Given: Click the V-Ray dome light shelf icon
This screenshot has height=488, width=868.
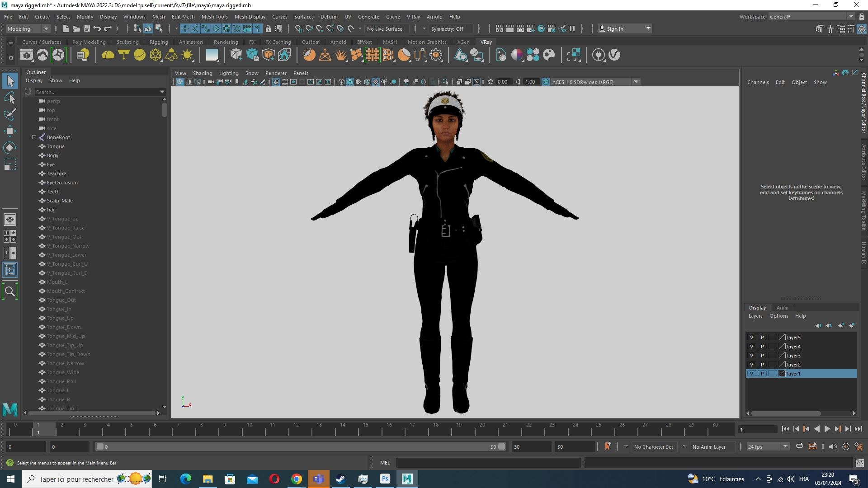Looking at the screenshot, I should pyautogui.click(x=108, y=55).
